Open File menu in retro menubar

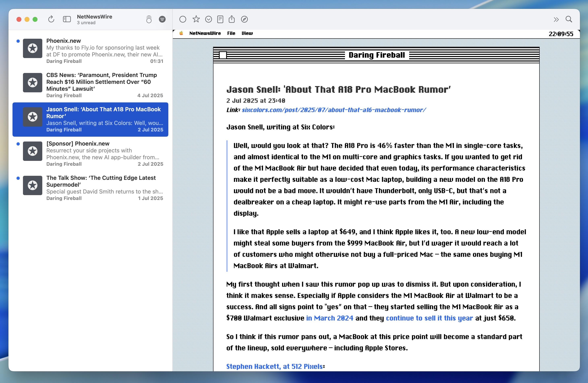[231, 33]
